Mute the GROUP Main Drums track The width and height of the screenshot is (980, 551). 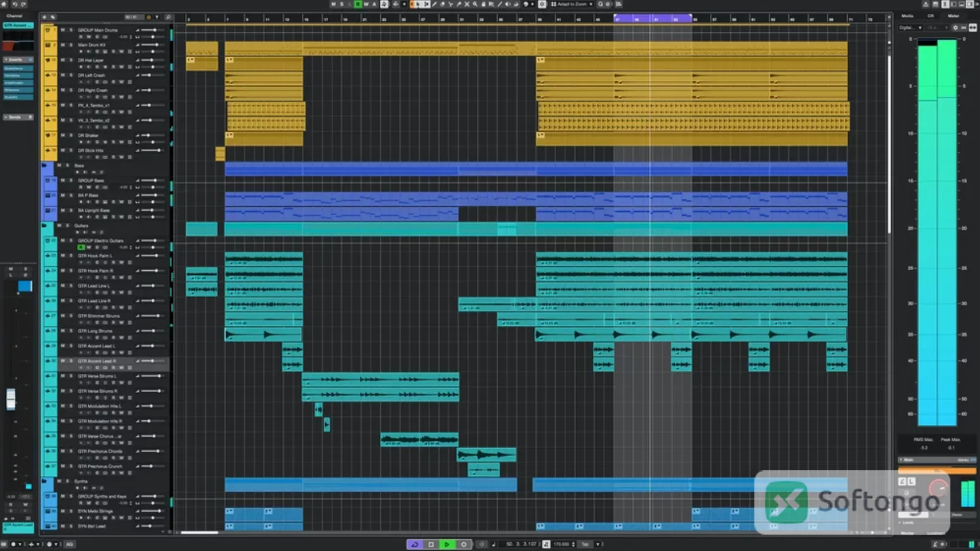click(63, 30)
